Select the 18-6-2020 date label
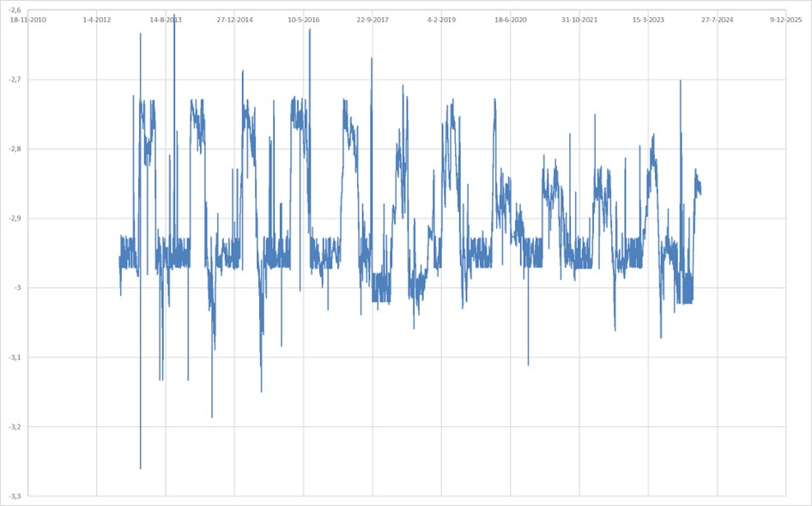This screenshot has width=812, height=506. (510, 19)
